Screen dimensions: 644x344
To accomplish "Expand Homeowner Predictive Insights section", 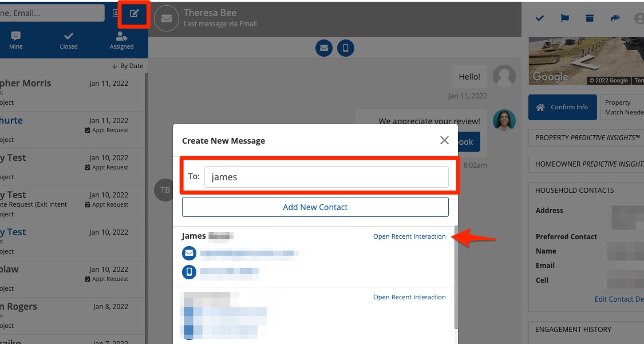I will (x=587, y=164).
